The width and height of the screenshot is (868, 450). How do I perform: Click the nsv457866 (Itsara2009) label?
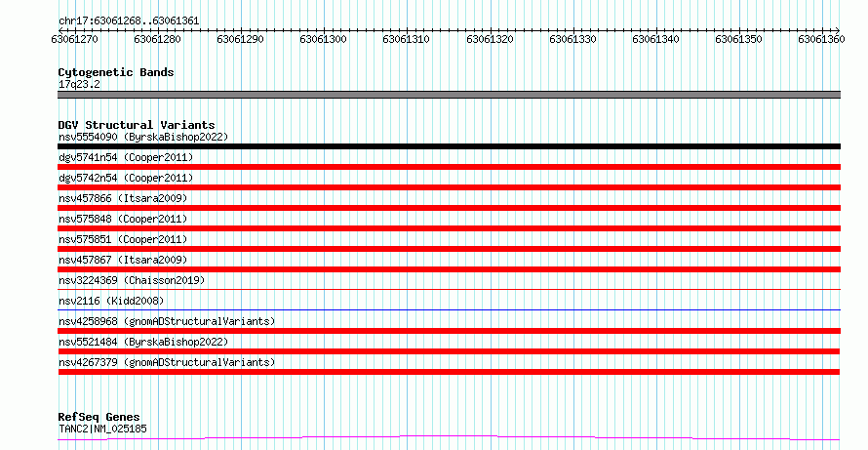(x=123, y=198)
